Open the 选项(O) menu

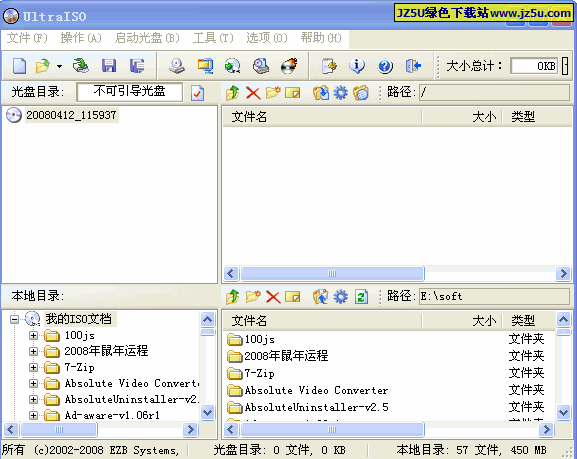267,38
